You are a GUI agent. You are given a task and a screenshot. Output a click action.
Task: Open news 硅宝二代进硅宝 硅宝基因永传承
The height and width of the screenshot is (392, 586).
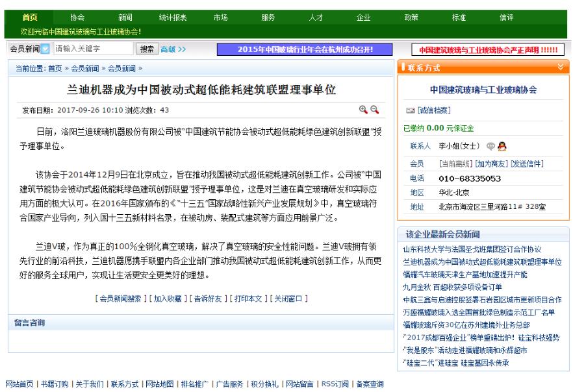point(455,363)
